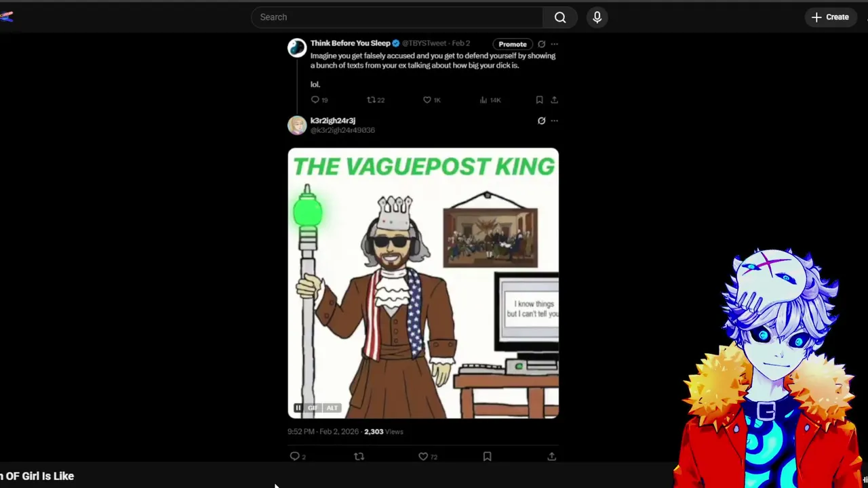868x488 pixels.
Task: Open k3r2igh24r3j profile avatar
Action: point(297,125)
